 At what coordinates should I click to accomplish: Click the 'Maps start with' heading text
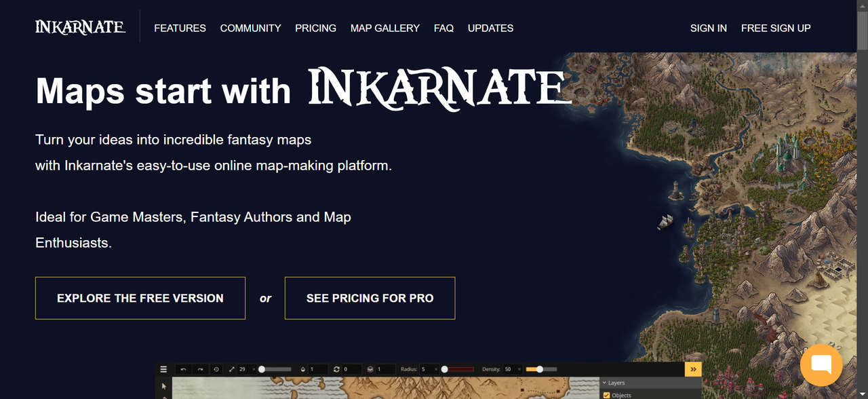click(163, 90)
